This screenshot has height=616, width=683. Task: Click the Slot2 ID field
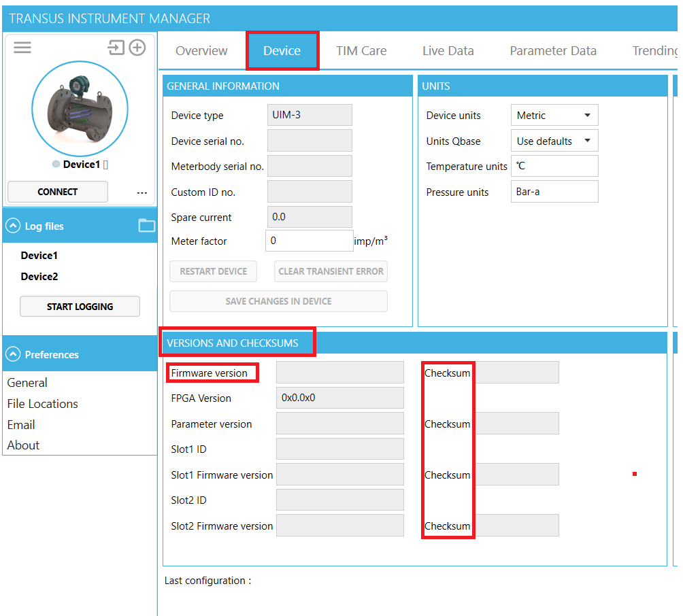click(339, 500)
